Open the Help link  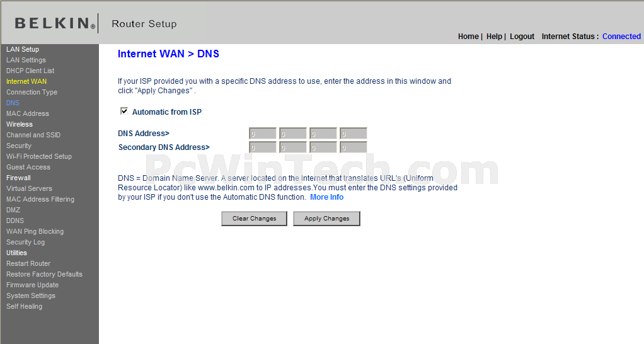(x=494, y=37)
